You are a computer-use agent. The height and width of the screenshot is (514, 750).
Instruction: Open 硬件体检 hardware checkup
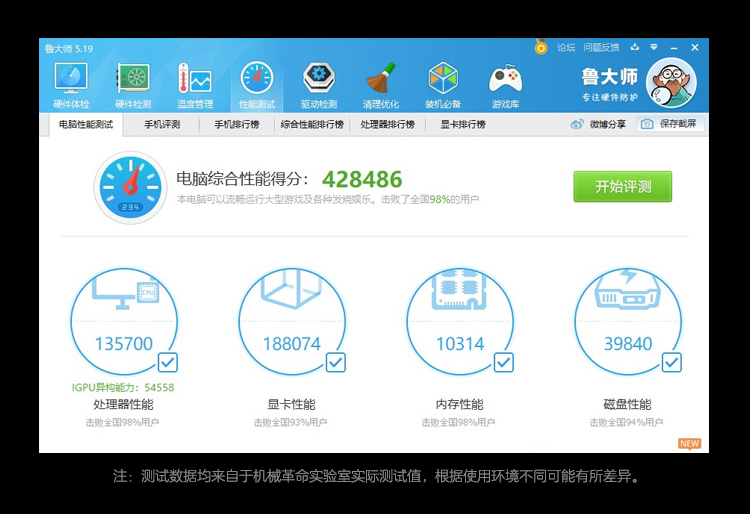(71, 86)
